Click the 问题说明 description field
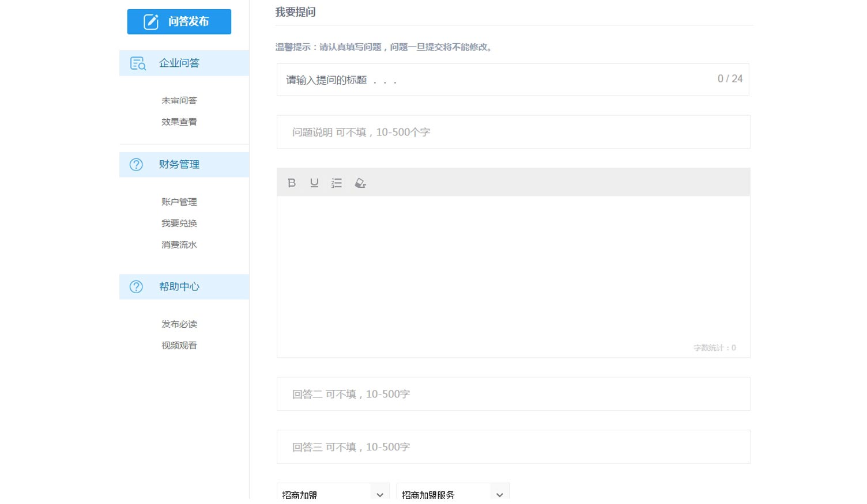This screenshot has height=504, width=867. pyautogui.click(x=514, y=132)
